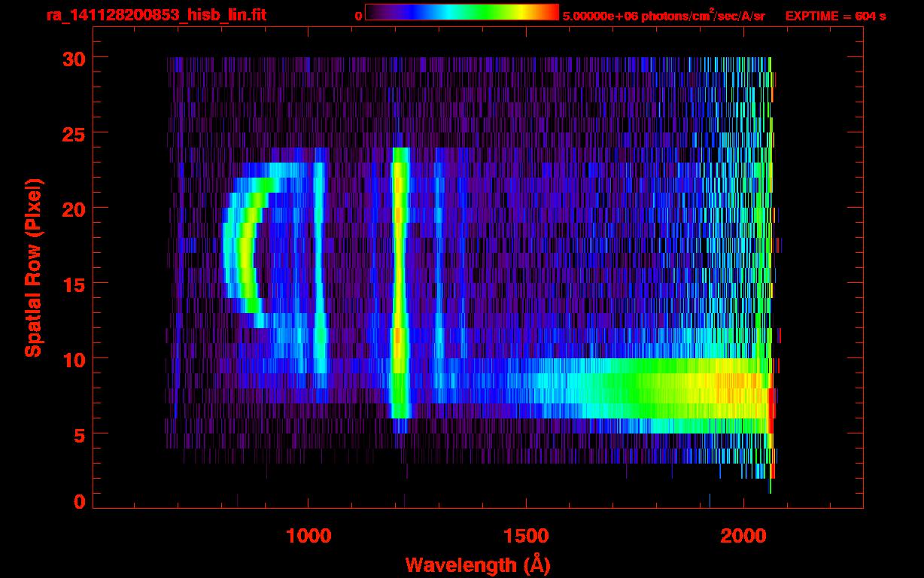This screenshot has height=578, width=924.
Task: Click the 5.00000e+06 photons/cm²/sec/A/sr label
Action: click(x=664, y=15)
